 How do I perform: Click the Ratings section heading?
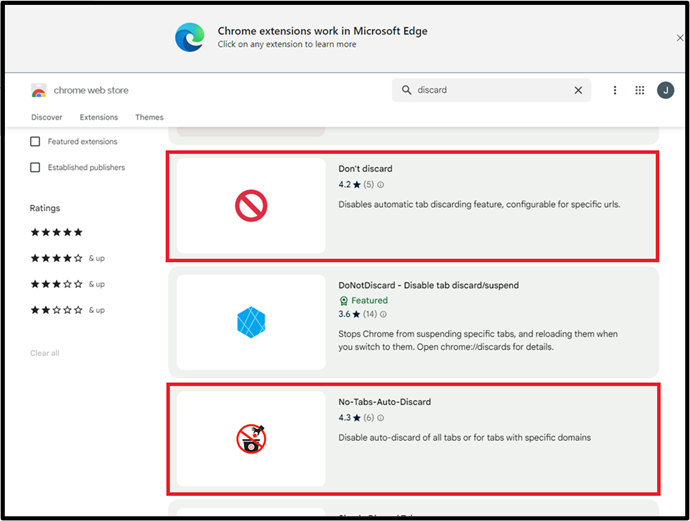[x=45, y=208]
